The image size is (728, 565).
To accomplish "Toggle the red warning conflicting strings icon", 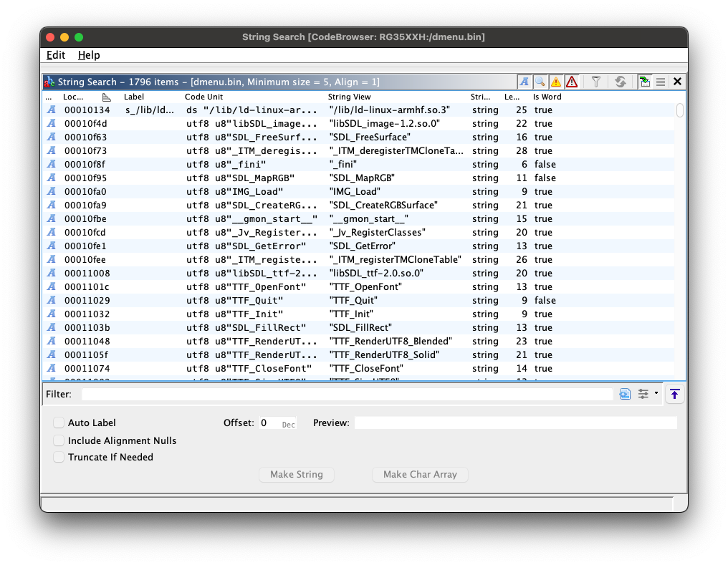I will pos(572,82).
